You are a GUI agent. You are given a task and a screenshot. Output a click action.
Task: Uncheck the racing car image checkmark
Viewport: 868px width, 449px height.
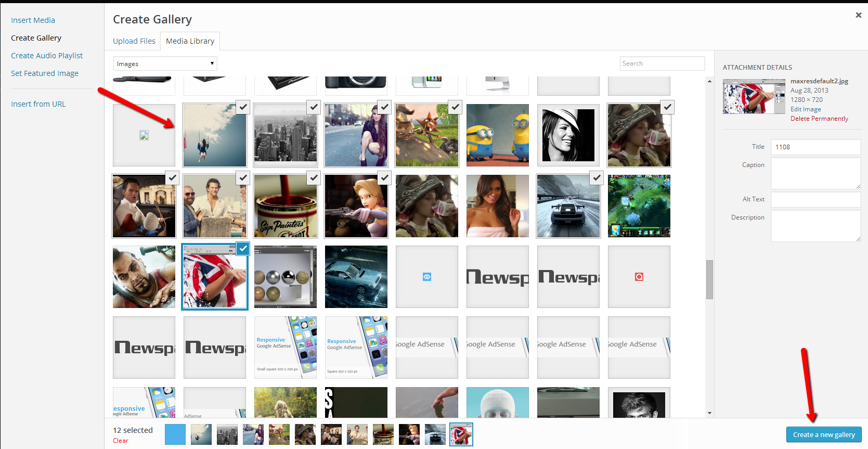tap(597, 178)
